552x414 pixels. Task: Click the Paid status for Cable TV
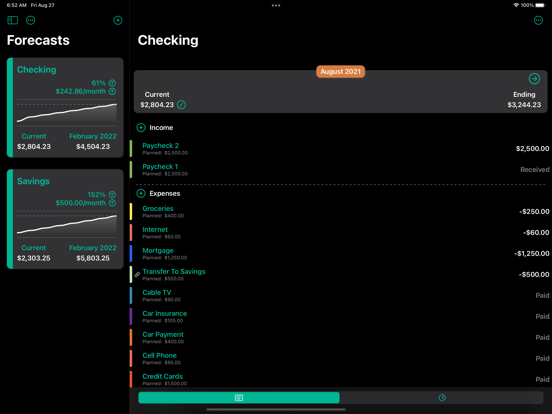tap(542, 295)
